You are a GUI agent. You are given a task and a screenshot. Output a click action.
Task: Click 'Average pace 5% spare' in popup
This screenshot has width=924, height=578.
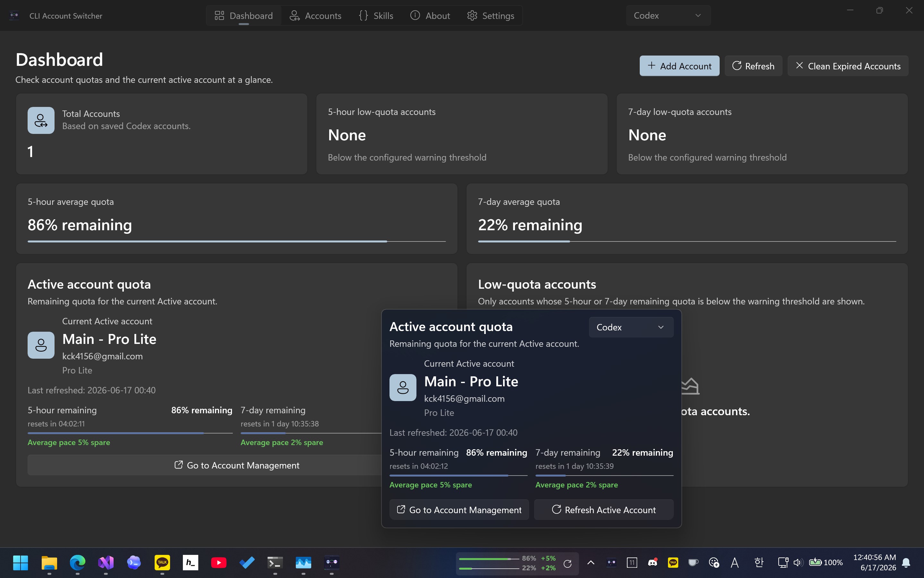coord(431,485)
